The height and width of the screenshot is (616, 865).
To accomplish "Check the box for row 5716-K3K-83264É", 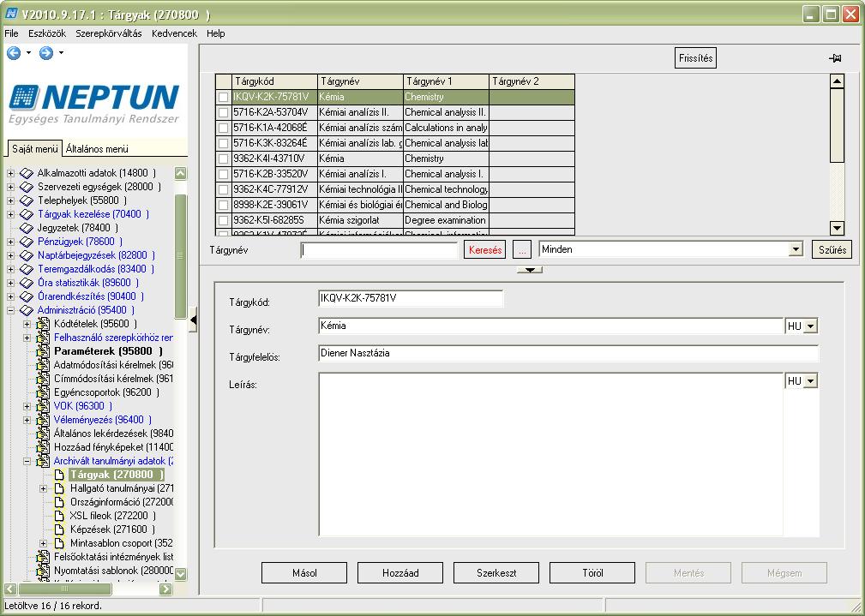I will coord(223,143).
